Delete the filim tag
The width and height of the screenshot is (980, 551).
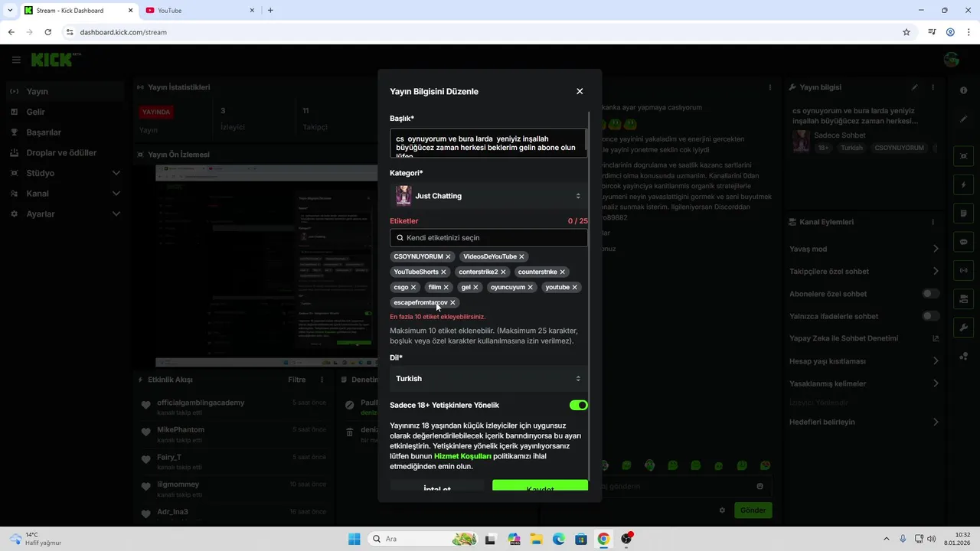(446, 287)
